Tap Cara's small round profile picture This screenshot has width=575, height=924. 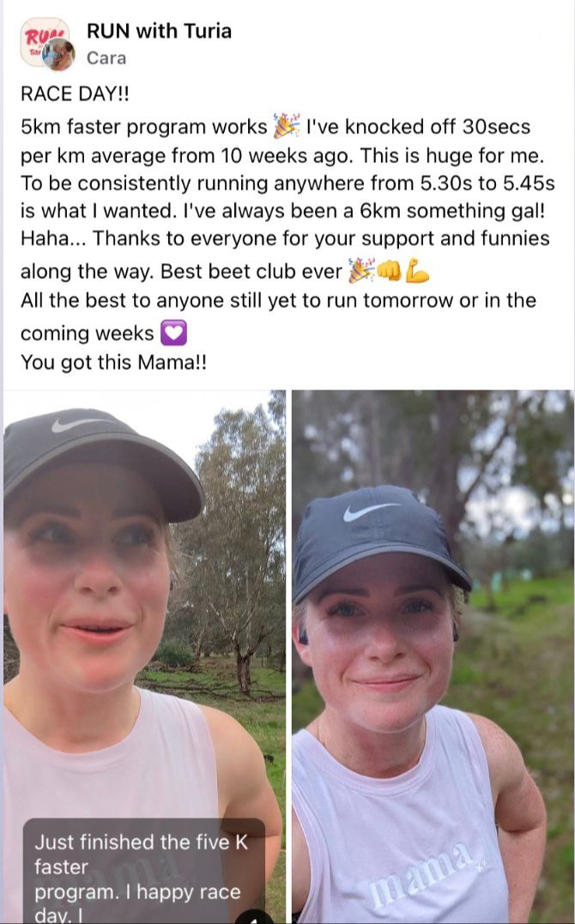59,55
